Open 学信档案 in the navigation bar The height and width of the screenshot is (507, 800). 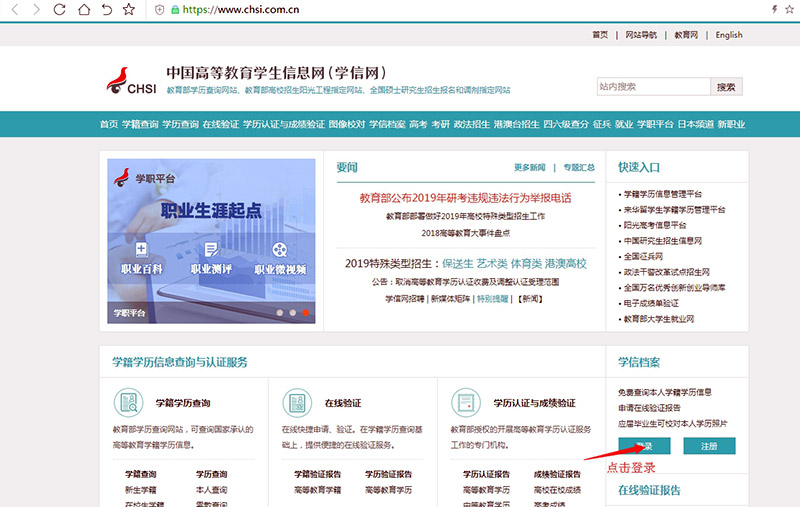pos(387,124)
